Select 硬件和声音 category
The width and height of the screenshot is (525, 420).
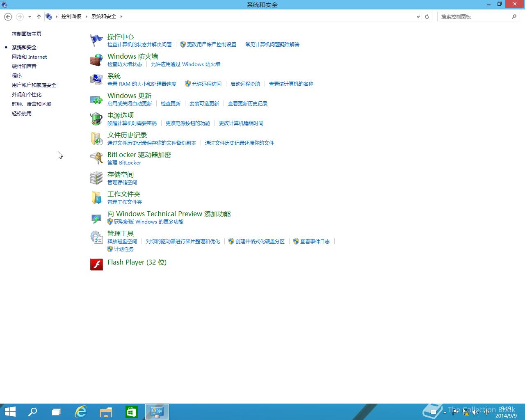(x=24, y=66)
